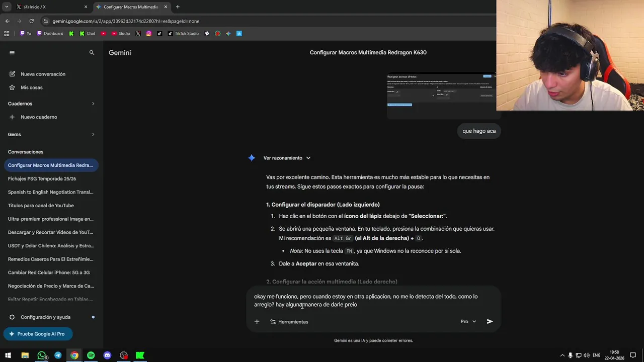Image resolution: width=644 pixels, height=362 pixels.
Task: Open the attached screenshot thumbnail in chat
Action: tap(441, 96)
